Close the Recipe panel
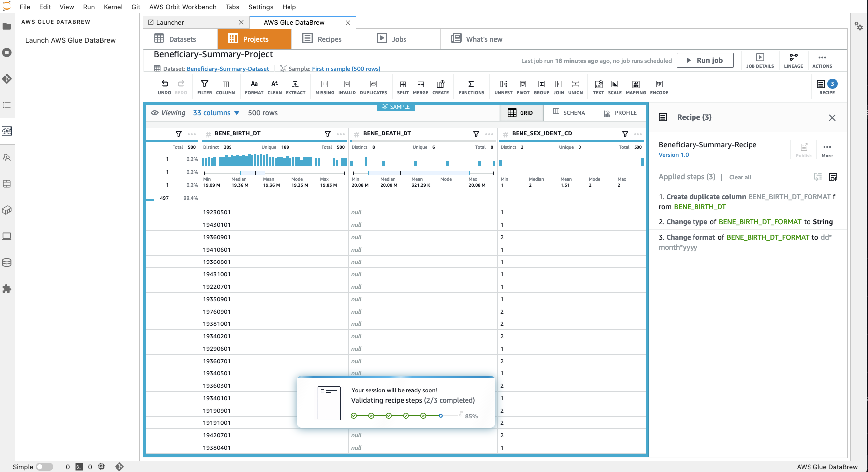 click(832, 118)
